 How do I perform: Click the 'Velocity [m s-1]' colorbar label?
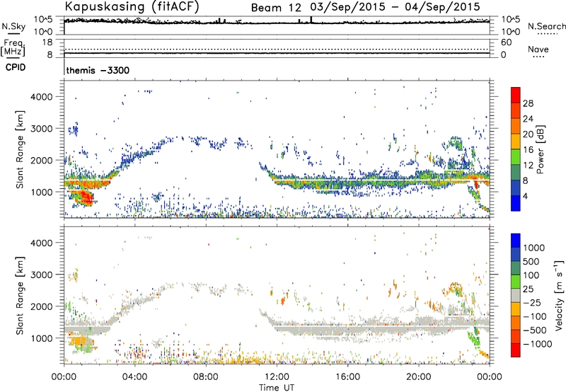coord(559,295)
